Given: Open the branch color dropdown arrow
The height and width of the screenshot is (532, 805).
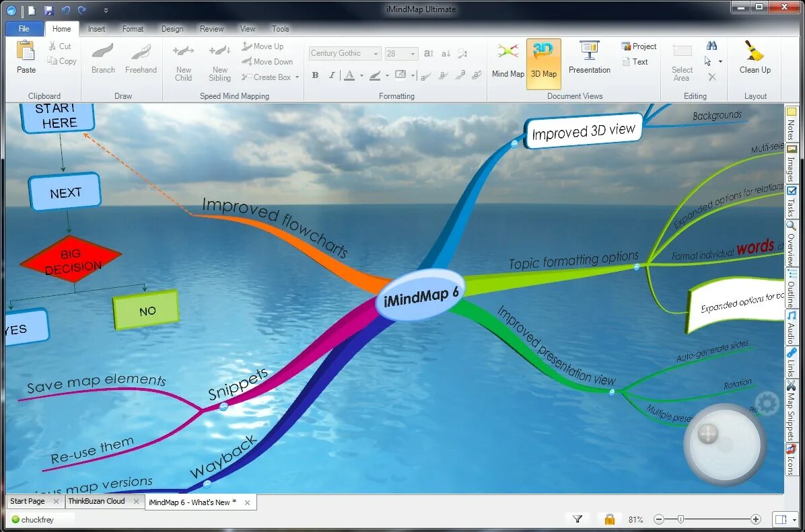Looking at the screenshot, I should (x=387, y=76).
